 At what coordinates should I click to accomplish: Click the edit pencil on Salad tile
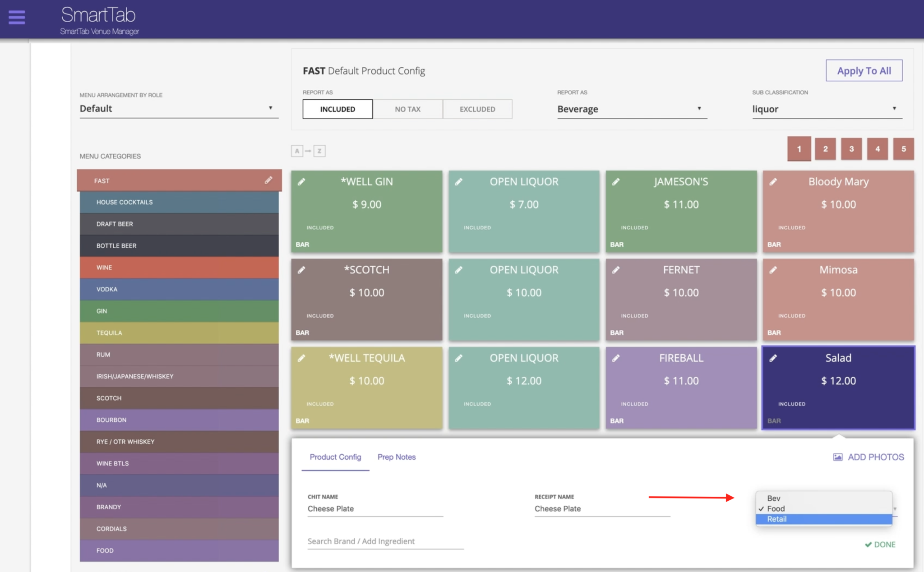773,358
